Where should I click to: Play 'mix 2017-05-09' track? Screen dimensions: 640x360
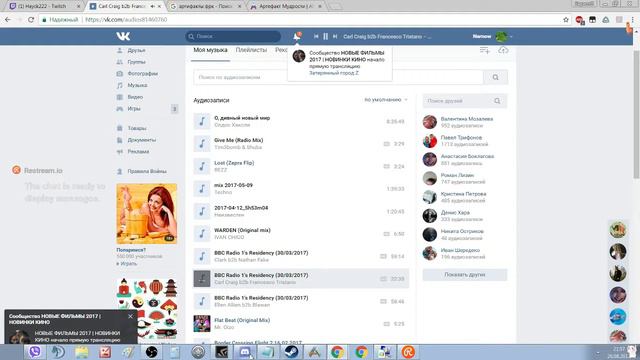point(202,189)
